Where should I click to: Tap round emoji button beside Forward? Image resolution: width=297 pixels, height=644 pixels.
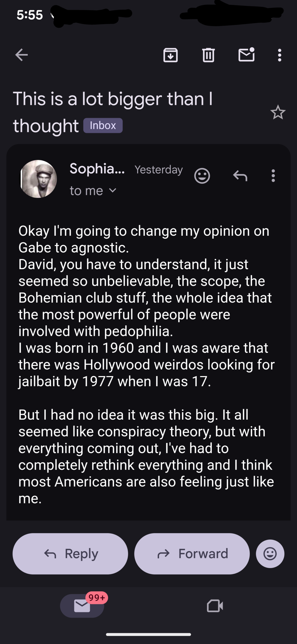270,554
